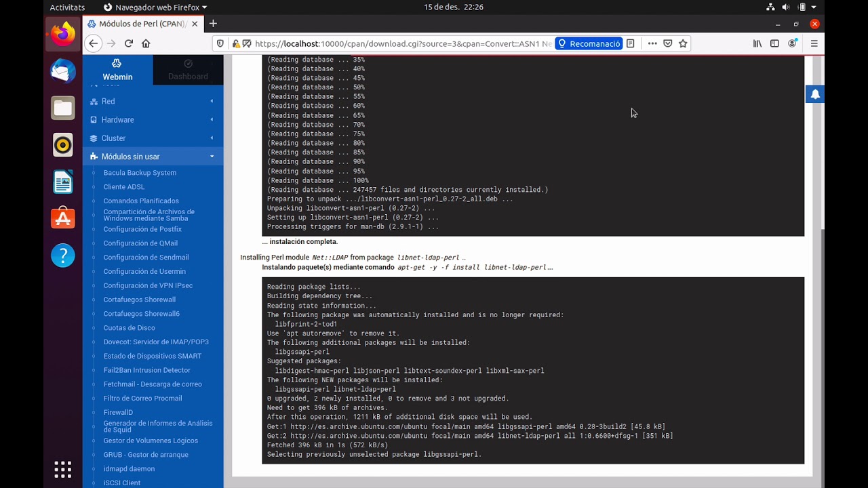Launch Thunderbird mail from the dock
Image resolution: width=868 pixels, height=488 pixels.
point(63,71)
